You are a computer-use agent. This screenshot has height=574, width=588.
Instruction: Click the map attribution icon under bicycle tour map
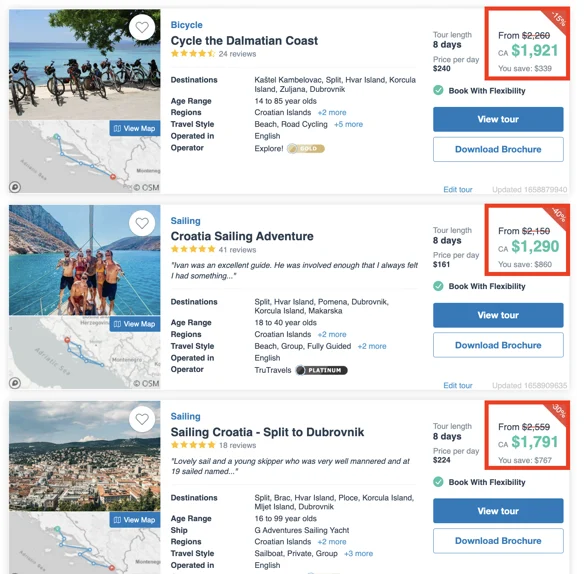15,187
